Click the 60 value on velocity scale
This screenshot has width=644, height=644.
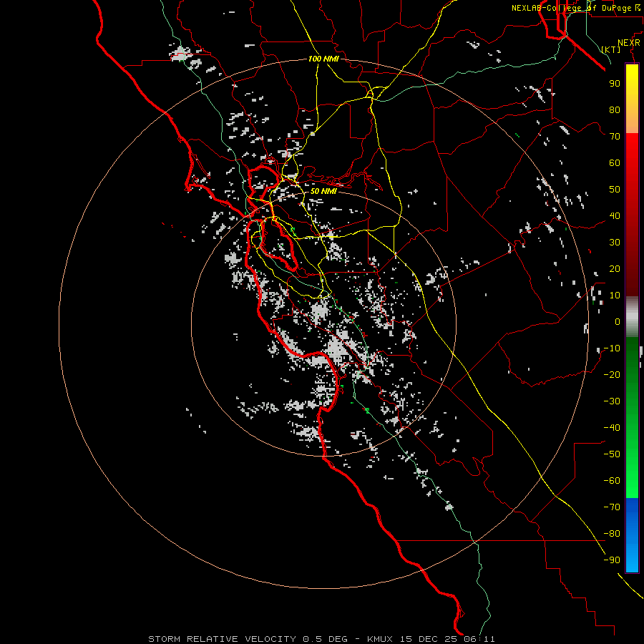[615, 163]
